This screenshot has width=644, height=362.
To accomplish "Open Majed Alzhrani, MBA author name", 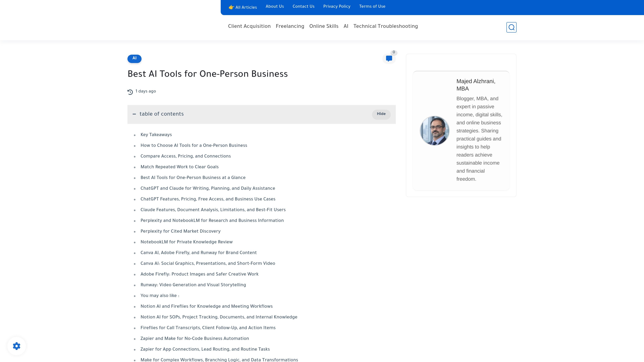I will (476, 85).
